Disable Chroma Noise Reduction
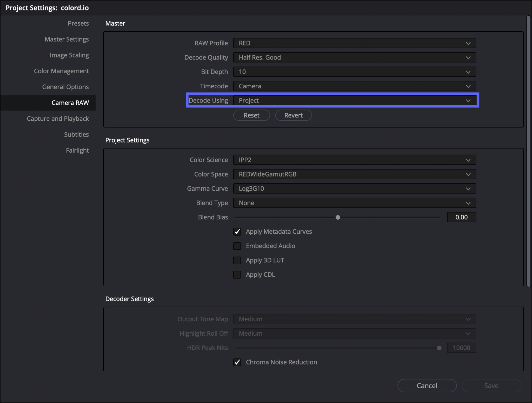This screenshot has width=532, height=403. tap(237, 362)
